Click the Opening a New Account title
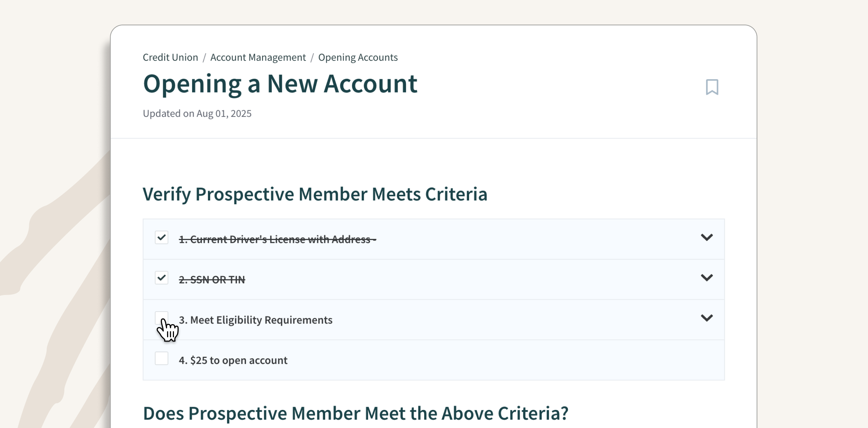The image size is (868, 428). point(280,84)
